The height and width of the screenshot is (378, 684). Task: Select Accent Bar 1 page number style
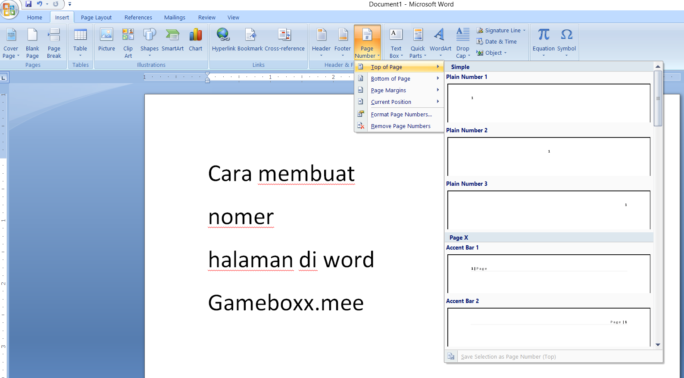pyautogui.click(x=549, y=273)
